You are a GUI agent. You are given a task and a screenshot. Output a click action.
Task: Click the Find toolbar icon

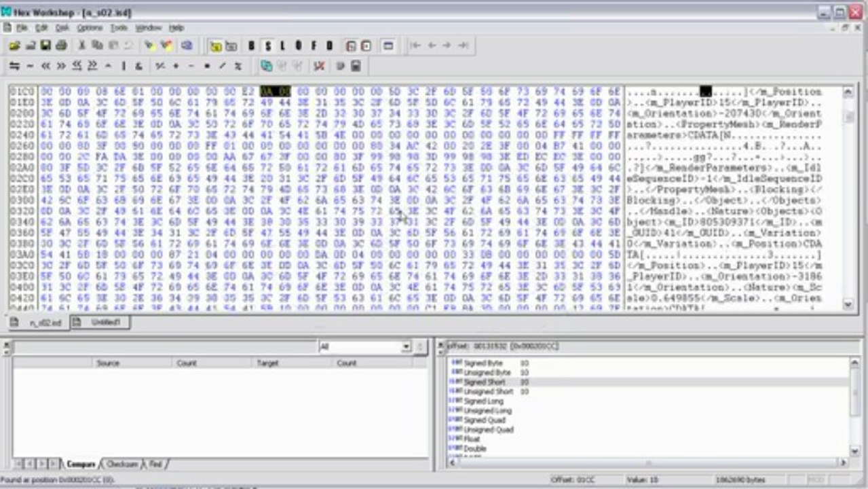150,46
